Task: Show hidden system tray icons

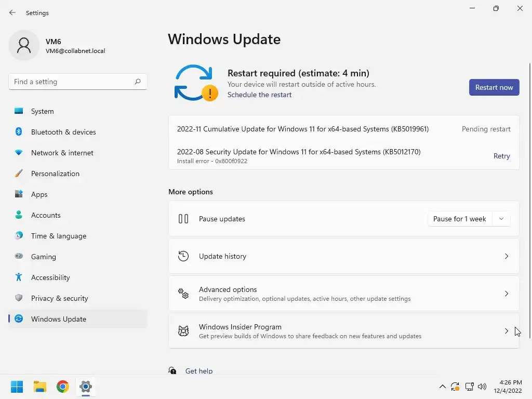Action: (x=442, y=387)
